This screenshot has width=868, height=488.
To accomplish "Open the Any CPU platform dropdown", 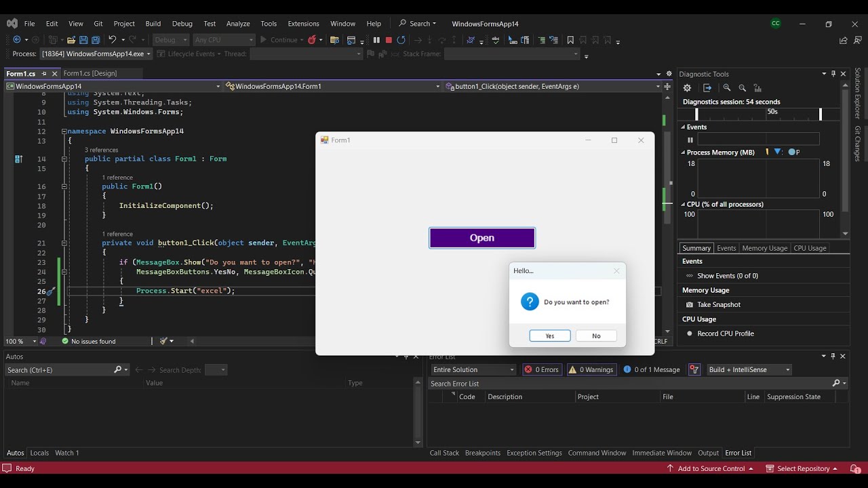I will tap(223, 40).
